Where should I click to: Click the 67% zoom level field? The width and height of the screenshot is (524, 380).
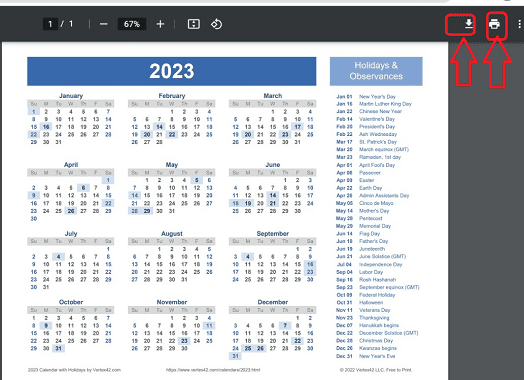tap(132, 24)
